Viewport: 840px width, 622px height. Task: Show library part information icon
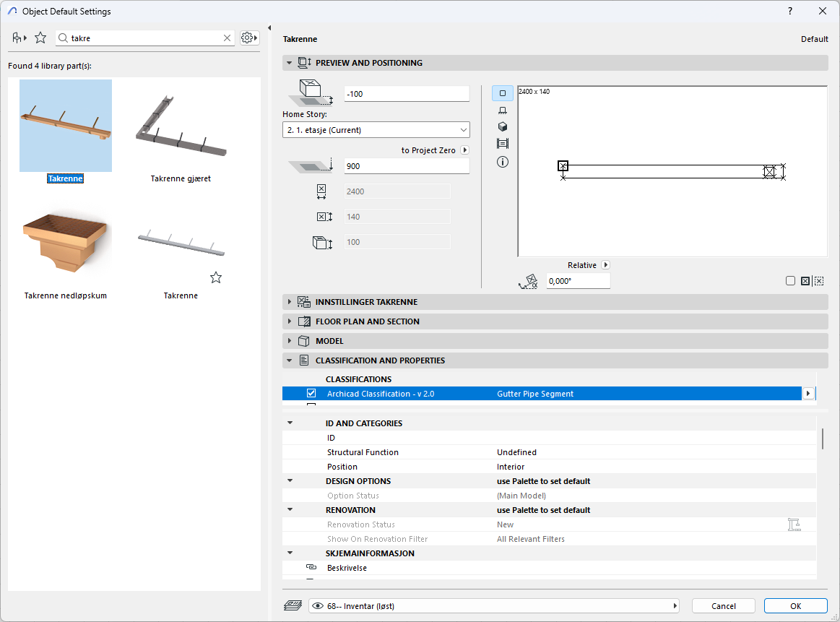pos(503,162)
